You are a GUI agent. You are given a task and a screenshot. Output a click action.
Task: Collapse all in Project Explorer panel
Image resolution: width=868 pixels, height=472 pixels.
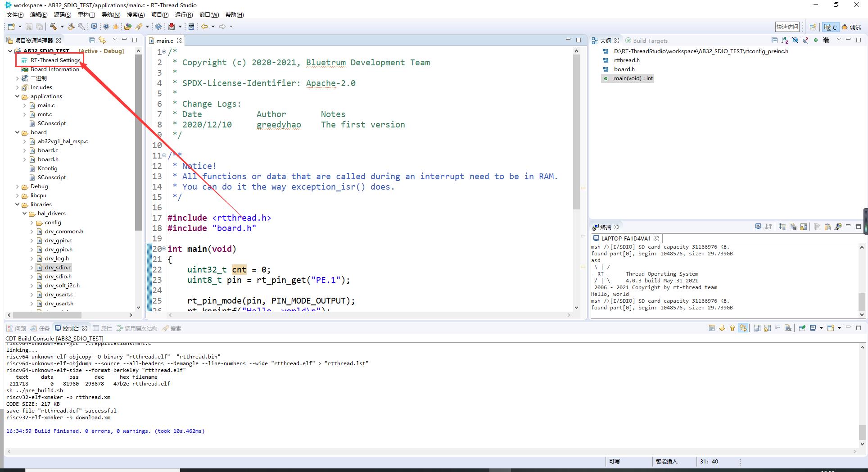tap(92, 40)
